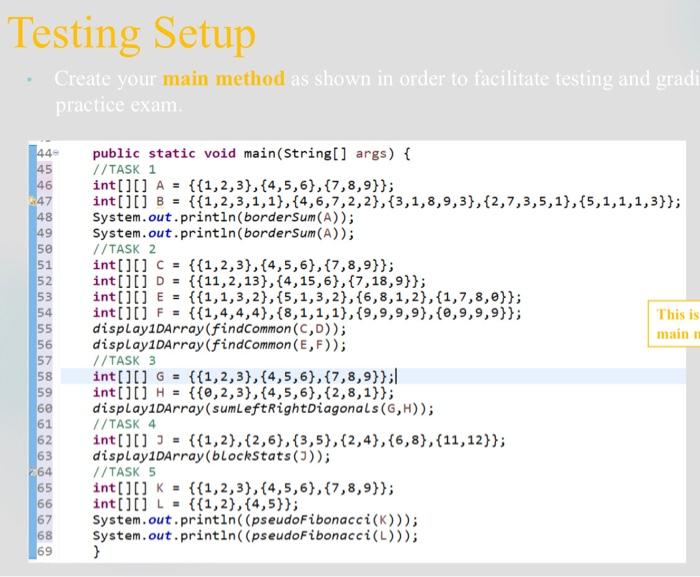The height and width of the screenshot is (577, 700).
Task: Click line number 58 in the gutter
Action: point(45,376)
